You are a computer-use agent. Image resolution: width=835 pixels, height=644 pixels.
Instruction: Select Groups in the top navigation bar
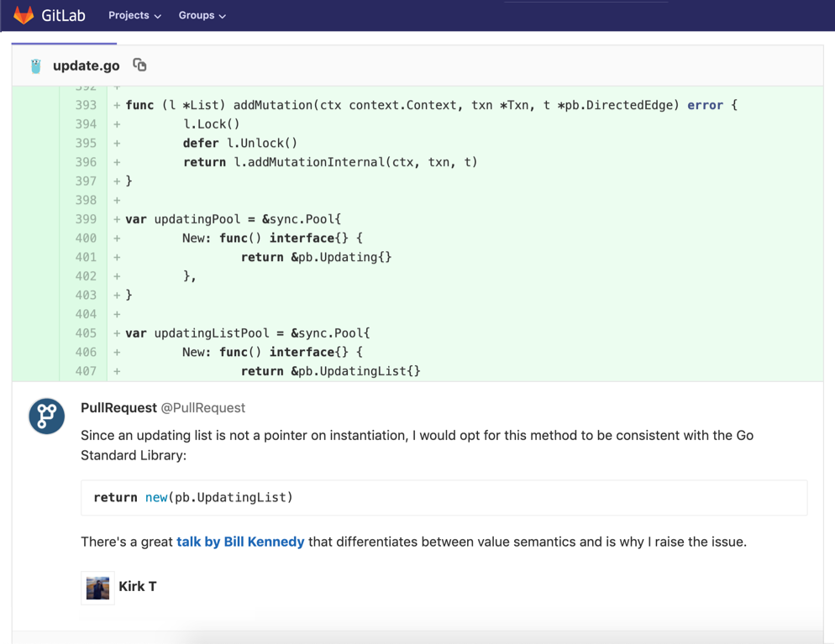[195, 15]
